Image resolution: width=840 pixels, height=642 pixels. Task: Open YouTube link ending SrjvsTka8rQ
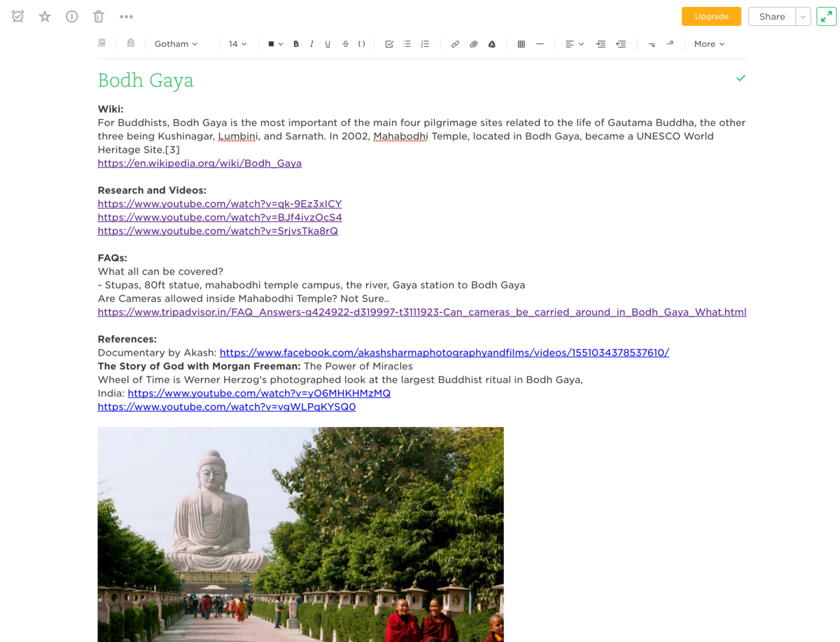pyautogui.click(x=218, y=231)
